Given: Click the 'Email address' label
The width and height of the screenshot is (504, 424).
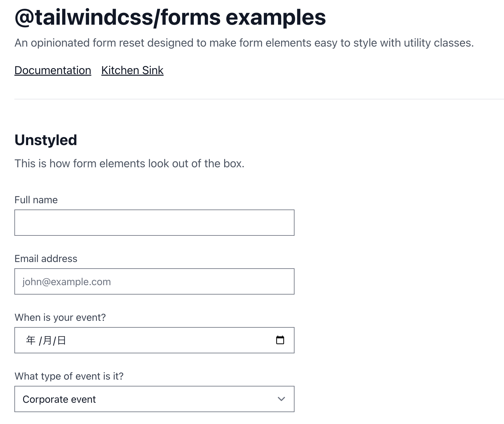Looking at the screenshot, I should click(x=46, y=259).
